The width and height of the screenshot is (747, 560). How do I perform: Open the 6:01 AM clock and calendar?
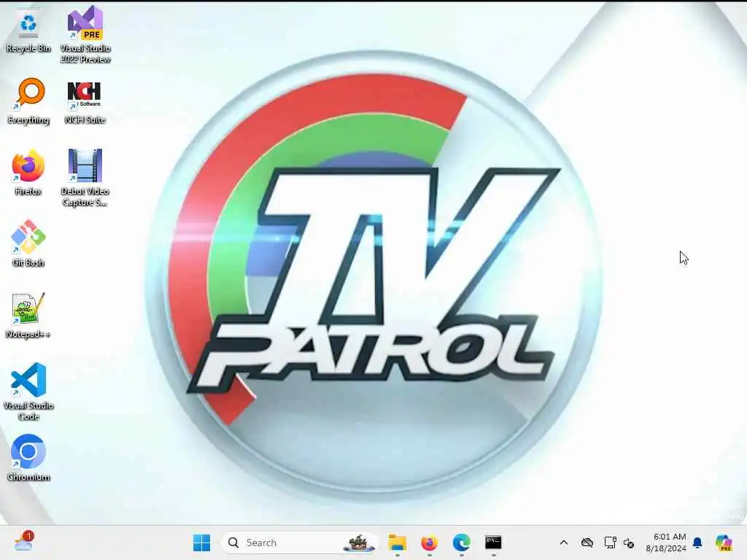pyautogui.click(x=665, y=542)
